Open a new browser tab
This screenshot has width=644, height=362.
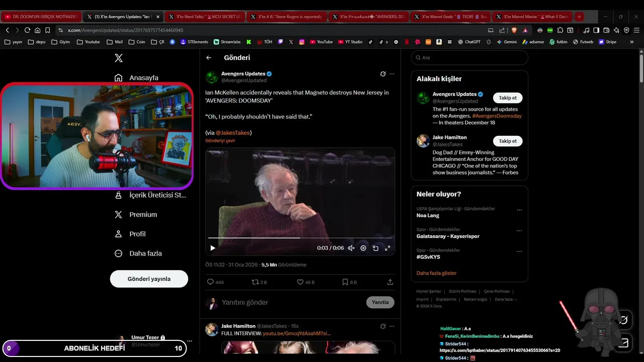[579, 17]
